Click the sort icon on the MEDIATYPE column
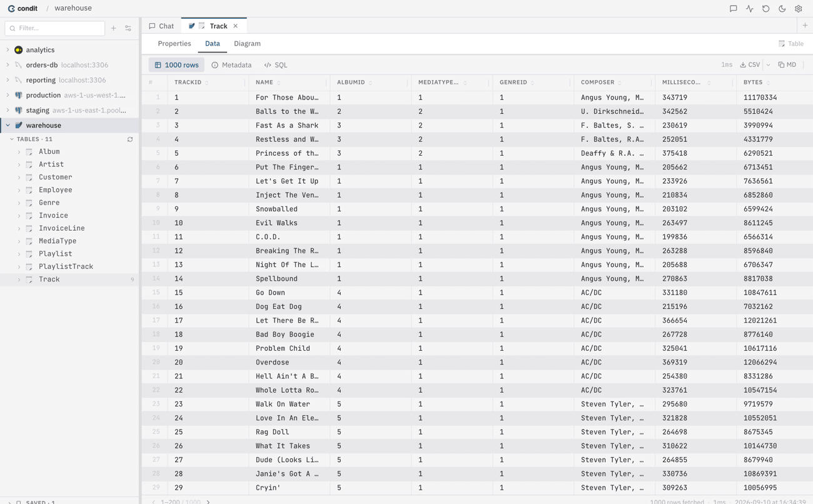Screen dimensions: 813x504 465,83
